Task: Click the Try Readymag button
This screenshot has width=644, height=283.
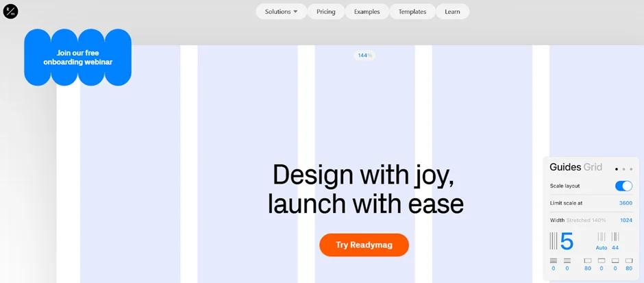Action: (x=364, y=245)
